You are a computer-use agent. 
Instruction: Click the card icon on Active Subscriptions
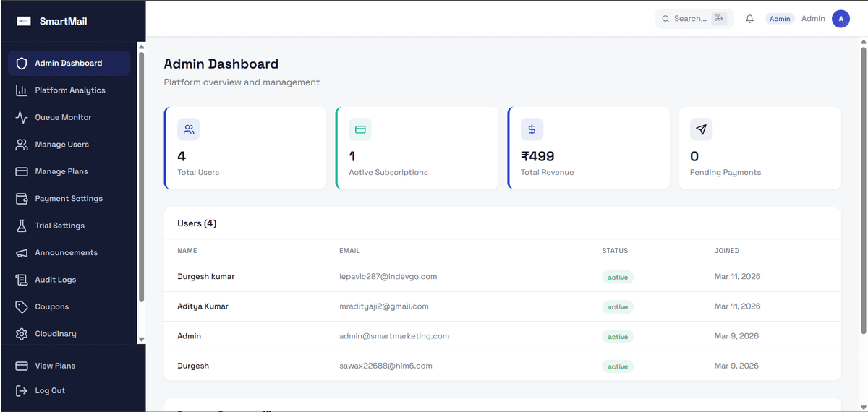point(360,129)
